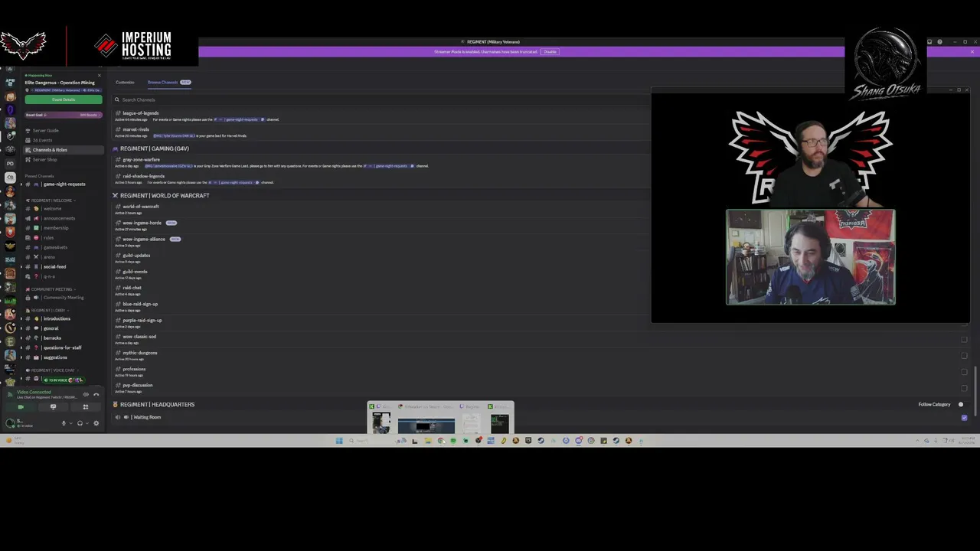This screenshot has height=551, width=980.
Task: Open the Server Shop
Action: (44, 160)
